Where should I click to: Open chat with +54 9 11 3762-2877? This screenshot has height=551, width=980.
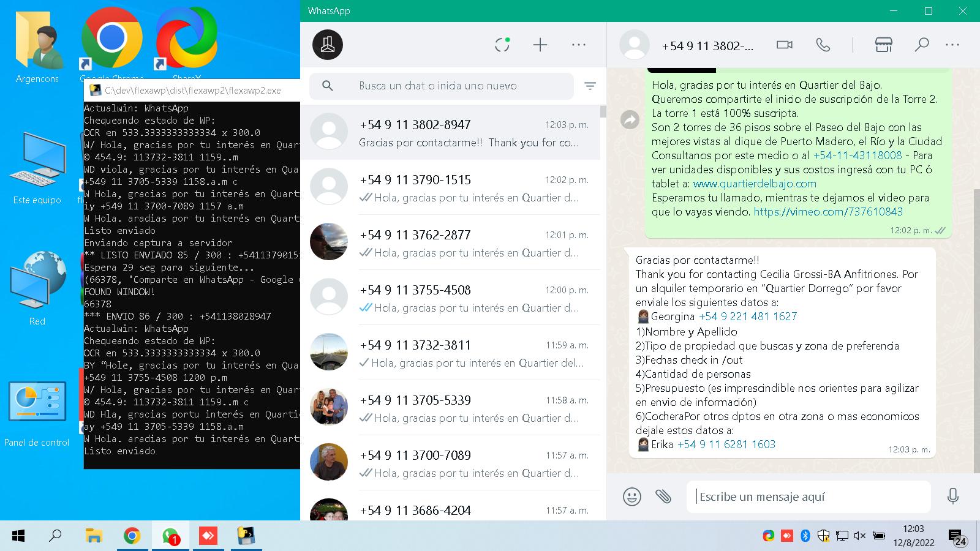450,242
